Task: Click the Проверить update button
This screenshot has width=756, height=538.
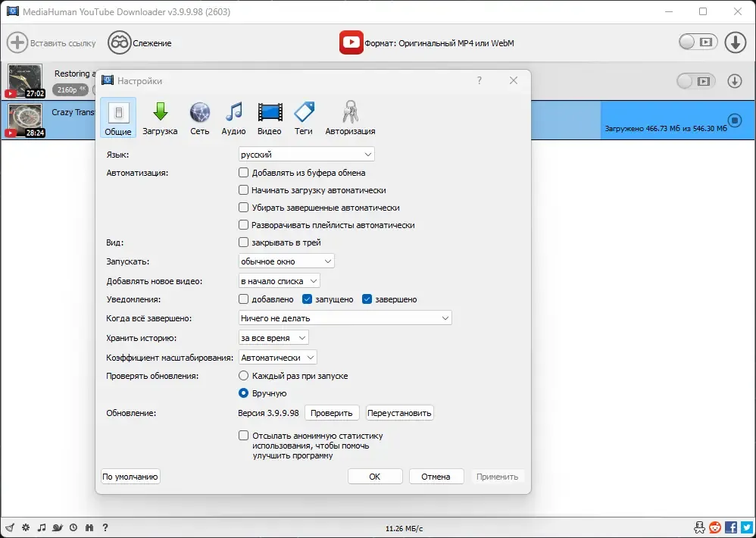Action: [x=332, y=413]
